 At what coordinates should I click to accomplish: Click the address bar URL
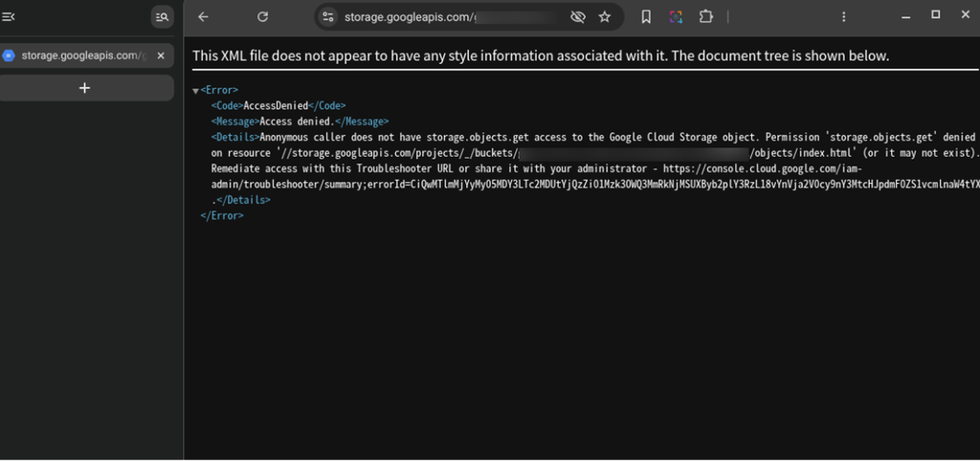pyautogui.click(x=410, y=17)
